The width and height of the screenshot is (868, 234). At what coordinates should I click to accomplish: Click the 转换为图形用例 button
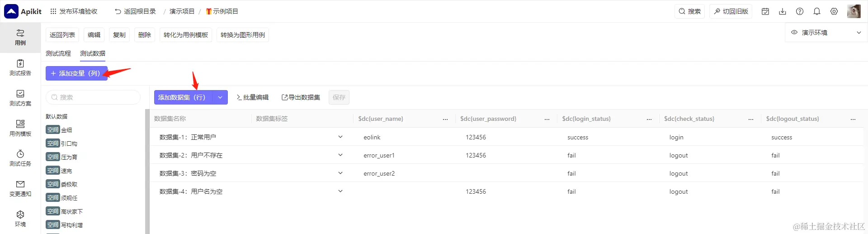click(243, 35)
